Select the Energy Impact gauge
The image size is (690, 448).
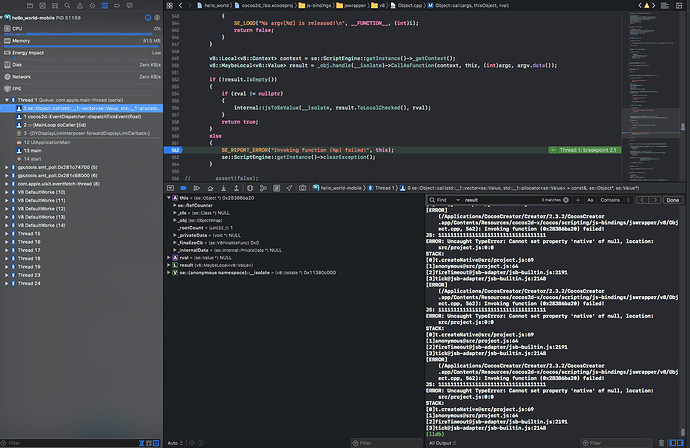(x=81, y=53)
